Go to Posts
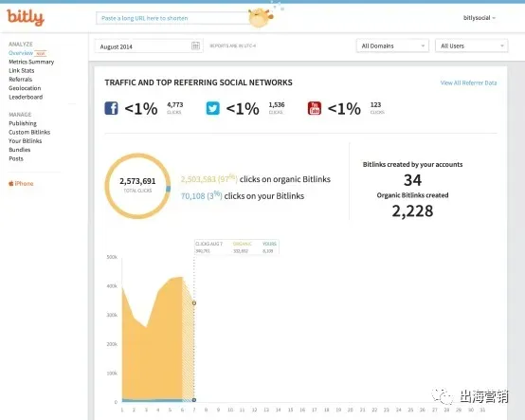 point(16,158)
